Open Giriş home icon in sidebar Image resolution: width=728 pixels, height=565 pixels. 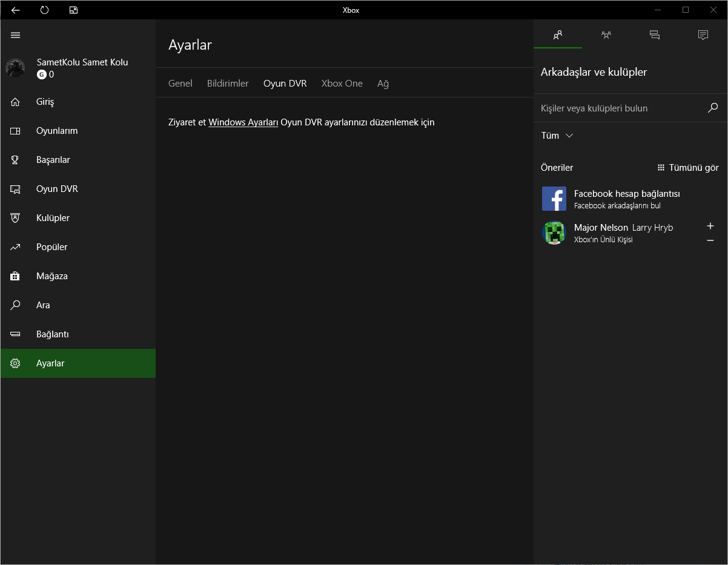(x=16, y=102)
